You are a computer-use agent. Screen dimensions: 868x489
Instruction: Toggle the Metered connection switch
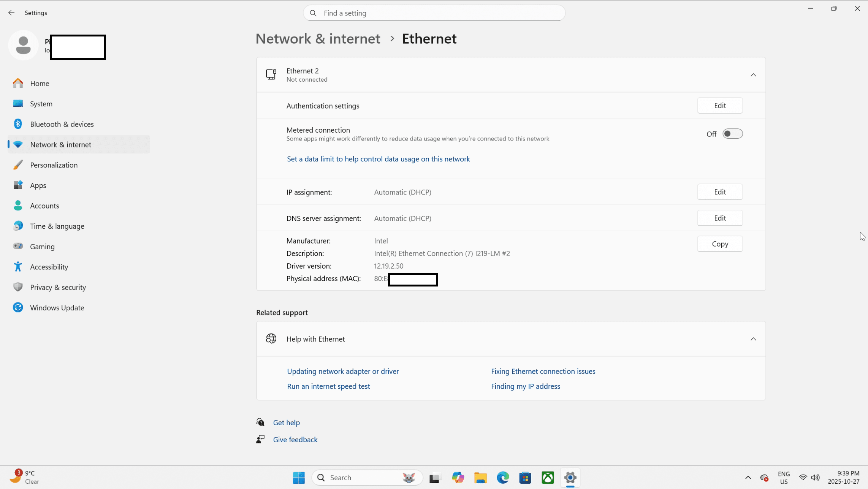pyautogui.click(x=732, y=134)
